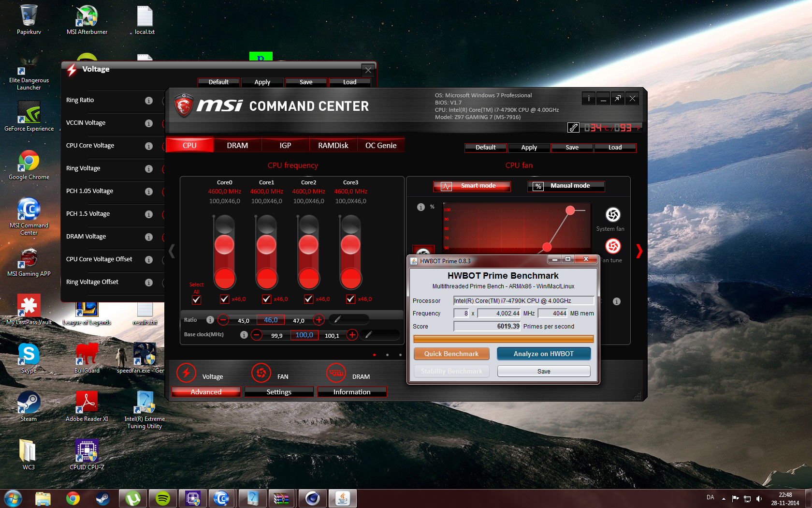Viewport: 812px width, 508px height.
Task: Click Core0 frequency slider knob
Action: (224, 245)
